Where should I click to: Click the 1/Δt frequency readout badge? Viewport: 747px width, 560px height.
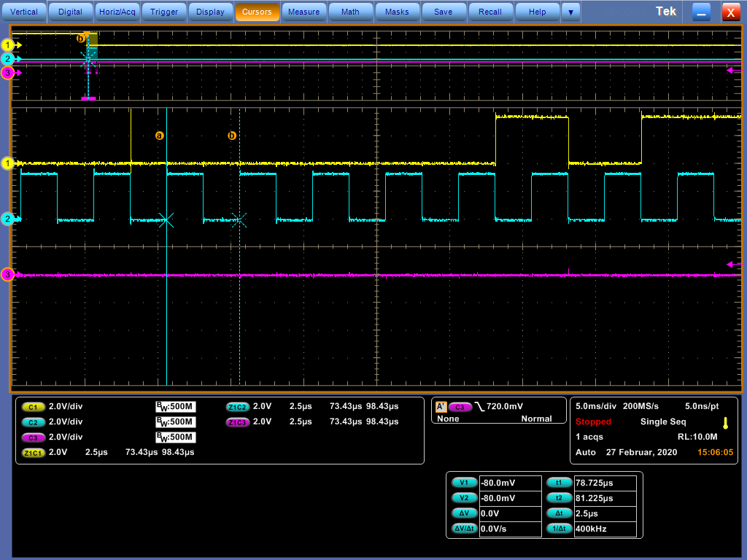pos(559,529)
